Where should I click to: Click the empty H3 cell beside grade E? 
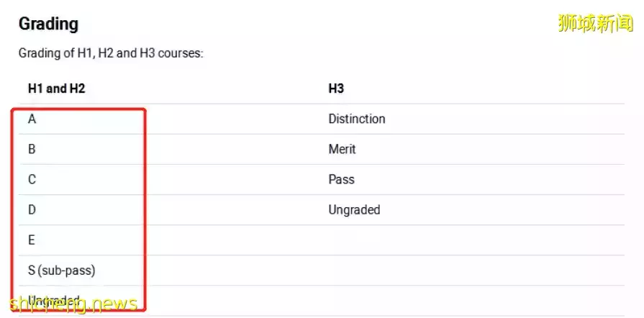pyautogui.click(x=475, y=240)
